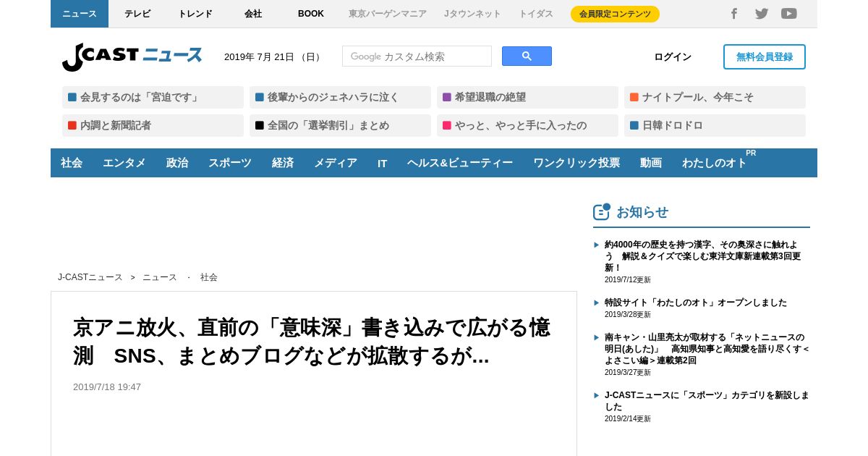Open topic ナイトプール、今年こそ
Screen dimensions: 868x456
pos(715,97)
